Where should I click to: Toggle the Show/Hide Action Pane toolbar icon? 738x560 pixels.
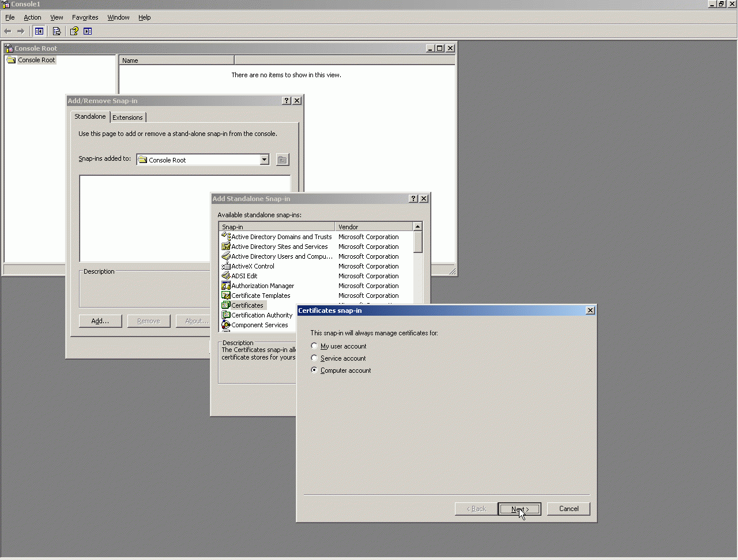tap(88, 31)
